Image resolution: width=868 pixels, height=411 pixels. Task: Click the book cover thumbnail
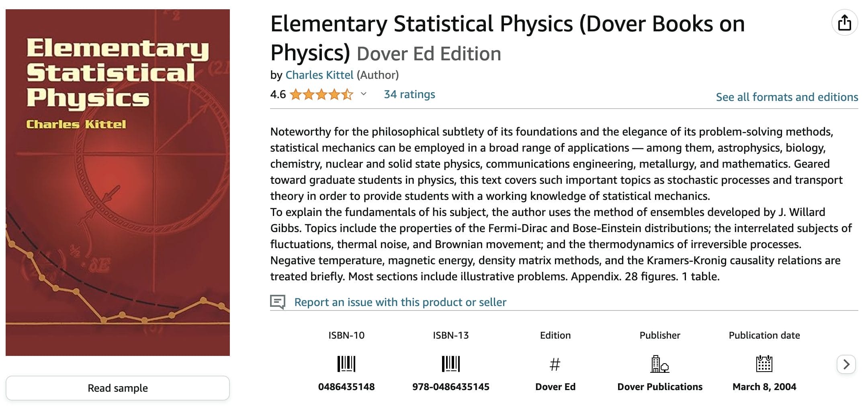(x=118, y=183)
